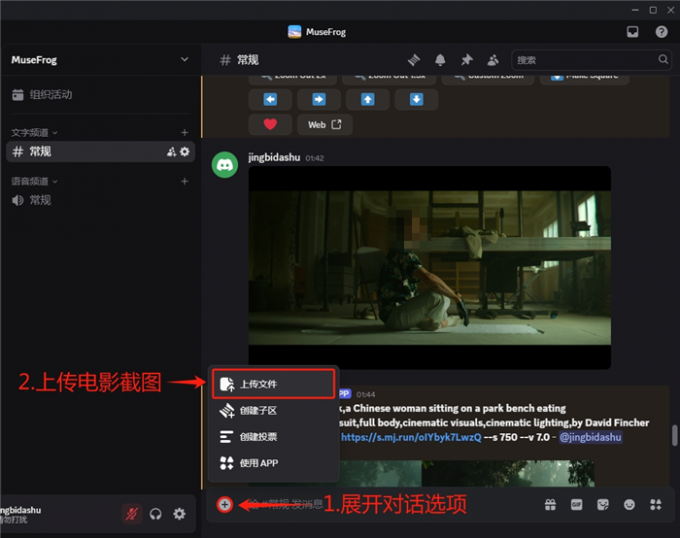Open notification bell settings
Screen dimensions: 680x538
pyautogui.click(x=440, y=60)
